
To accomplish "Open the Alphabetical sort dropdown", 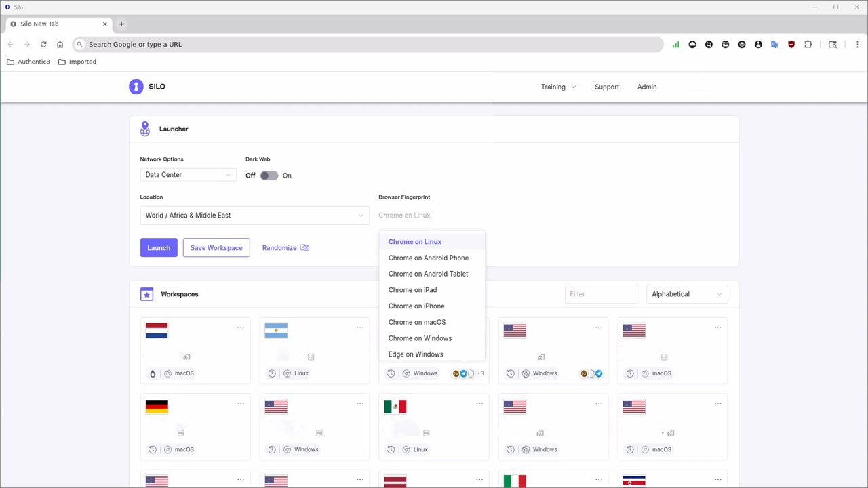I will [x=687, y=294].
